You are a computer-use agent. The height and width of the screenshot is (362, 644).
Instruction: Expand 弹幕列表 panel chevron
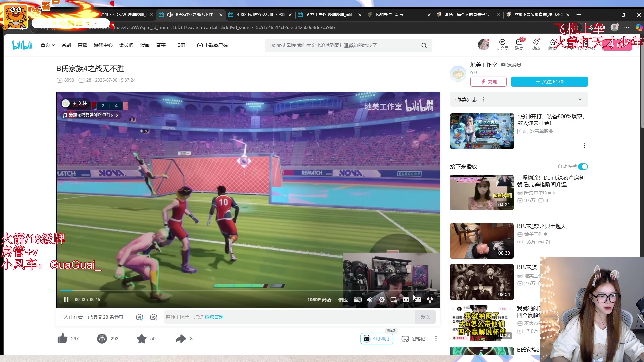click(x=580, y=100)
